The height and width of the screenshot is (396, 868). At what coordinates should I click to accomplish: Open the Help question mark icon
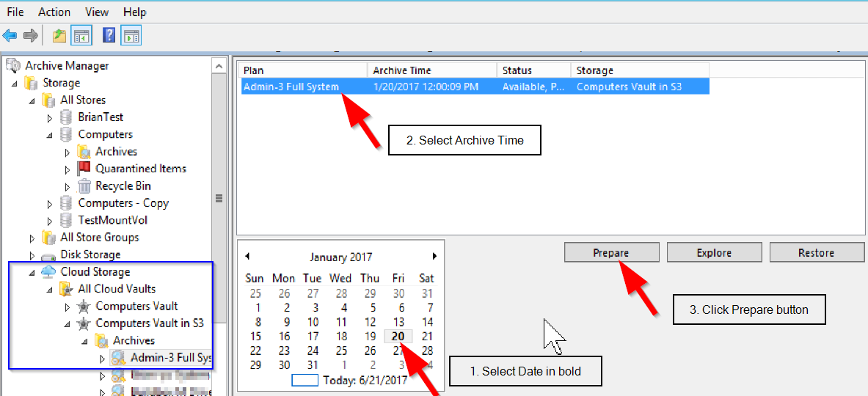[109, 37]
